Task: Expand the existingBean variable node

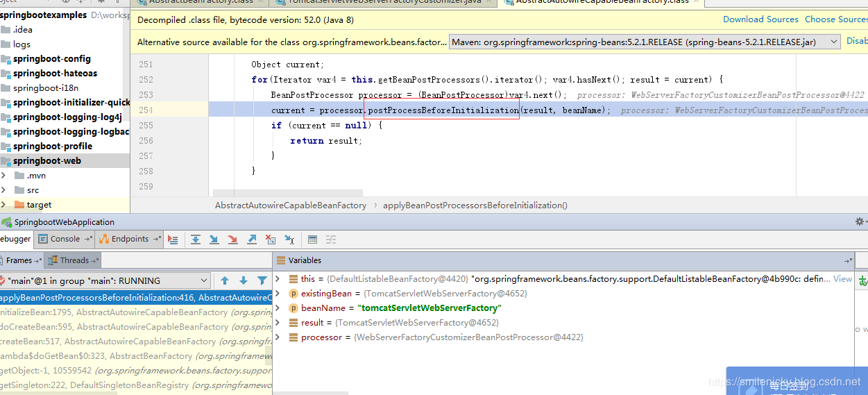Action: [278, 294]
